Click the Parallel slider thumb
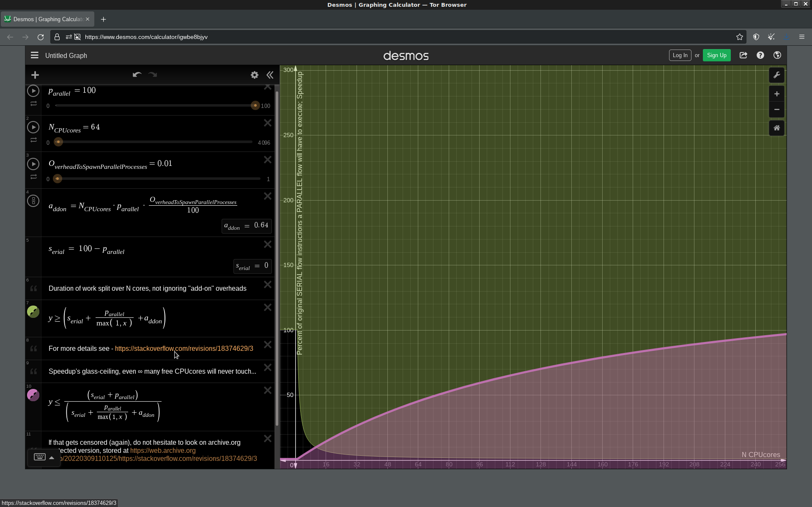This screenshot has height=507, width=812. point(255,105)
